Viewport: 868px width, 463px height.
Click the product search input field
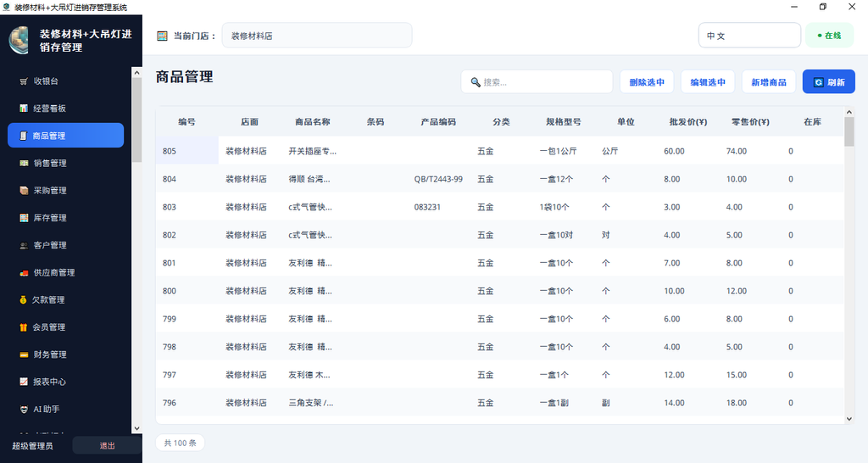pyautogui.click(x=537, y=82)
